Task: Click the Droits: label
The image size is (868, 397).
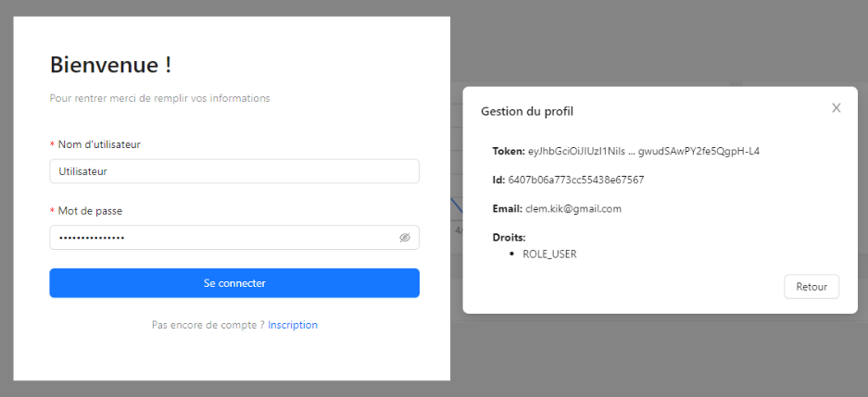Action: tap(509, 238)
